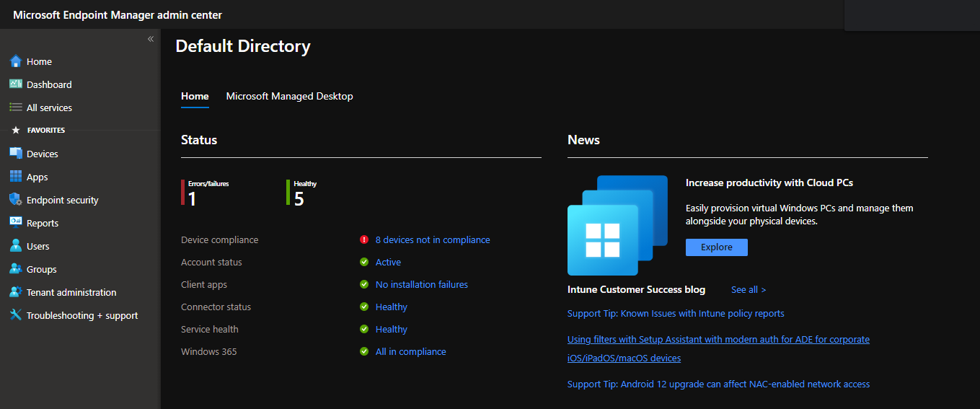
Task: Click the 'Device compliance' label
Action: pos(219,239)
